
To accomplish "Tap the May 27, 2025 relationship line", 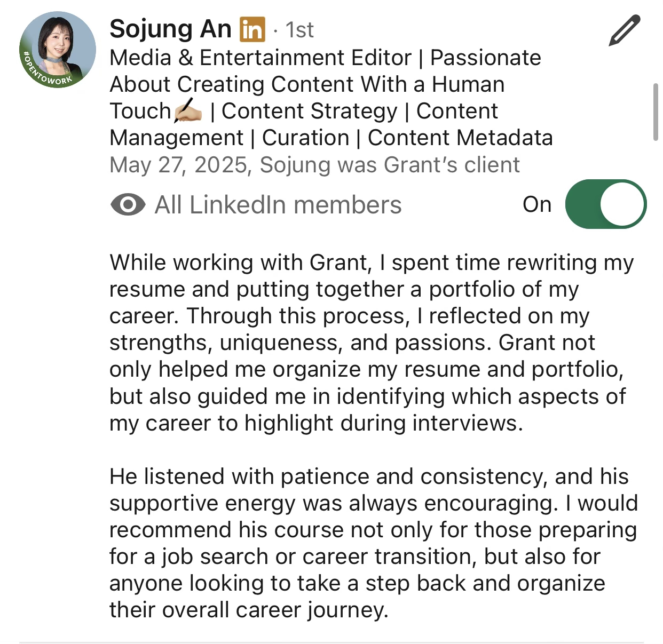I will 314,165.
